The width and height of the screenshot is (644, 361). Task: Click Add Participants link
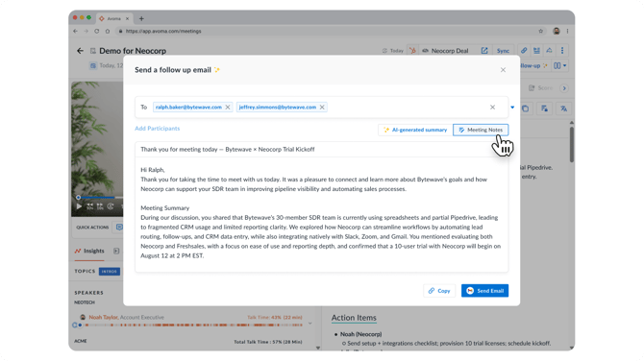(158, 129)
